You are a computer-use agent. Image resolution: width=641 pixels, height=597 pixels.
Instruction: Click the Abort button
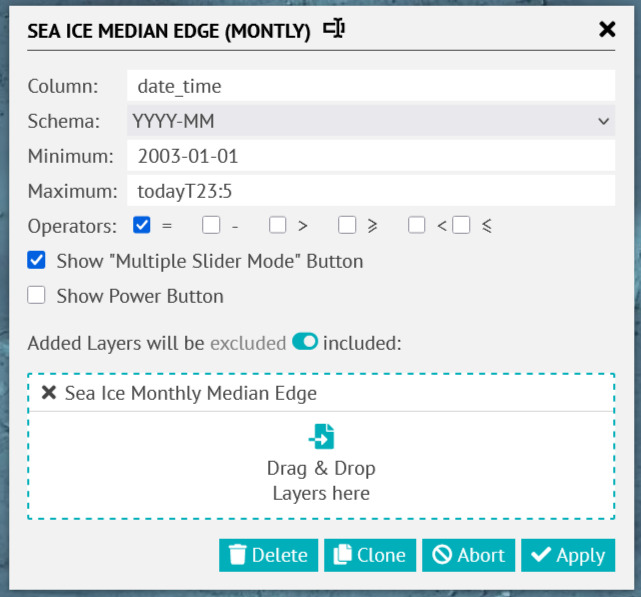coord(468,555)
